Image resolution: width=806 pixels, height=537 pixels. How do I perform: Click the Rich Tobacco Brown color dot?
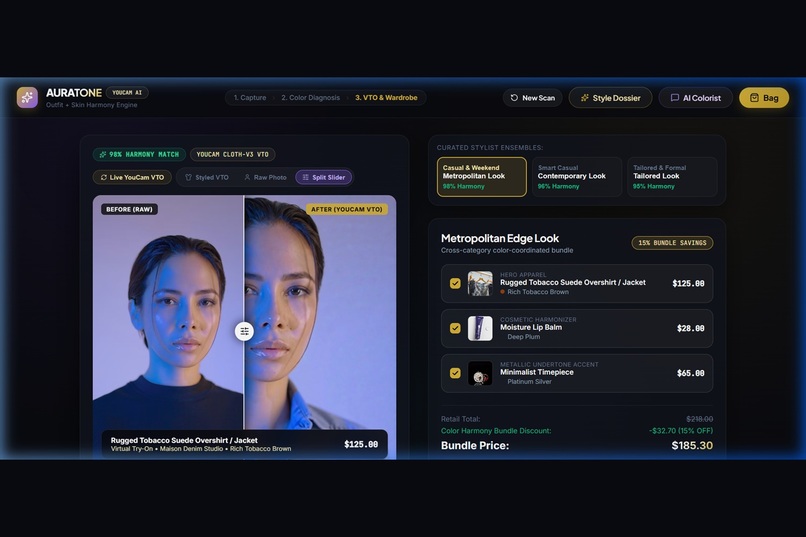coord(503,292)
